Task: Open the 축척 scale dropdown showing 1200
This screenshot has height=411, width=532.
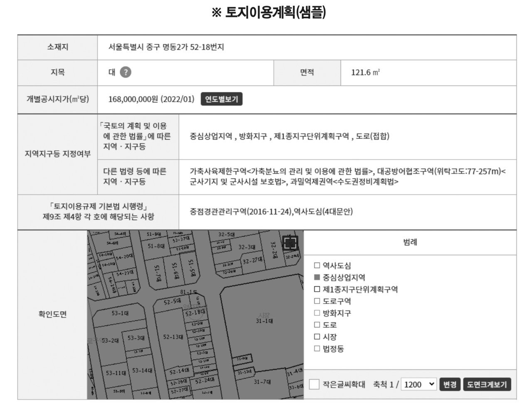Action: pyautogui.click(x=419, y=384)
